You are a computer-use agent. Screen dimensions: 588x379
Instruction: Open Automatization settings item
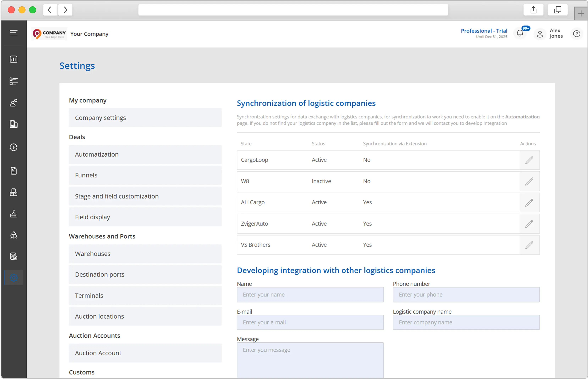tap(145, 154)
